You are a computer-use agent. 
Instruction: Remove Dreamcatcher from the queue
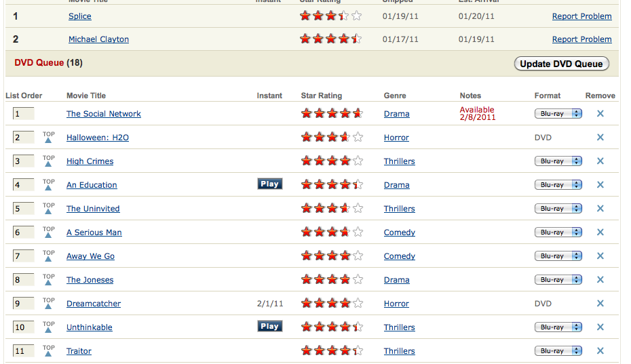600,304
